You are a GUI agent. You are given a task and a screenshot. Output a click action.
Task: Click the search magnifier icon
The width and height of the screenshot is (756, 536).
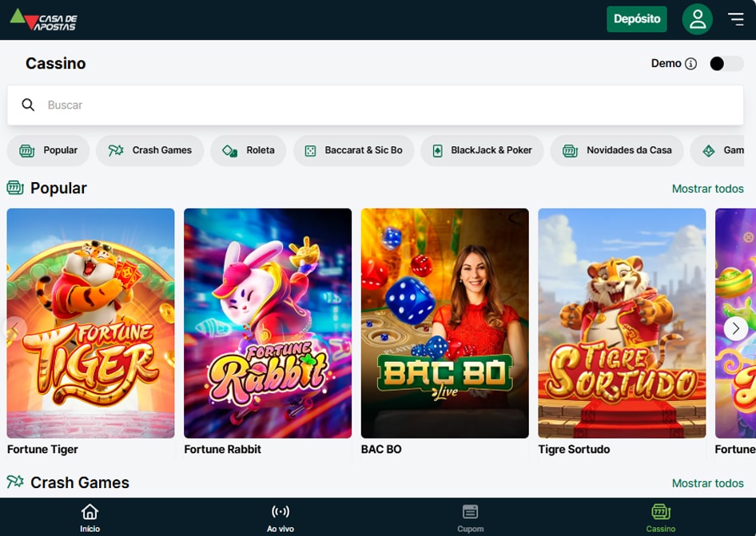pos(28,105)
